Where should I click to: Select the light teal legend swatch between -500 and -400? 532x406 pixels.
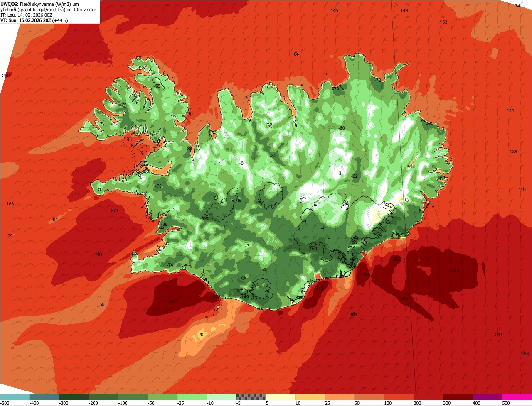pos(15,397)
